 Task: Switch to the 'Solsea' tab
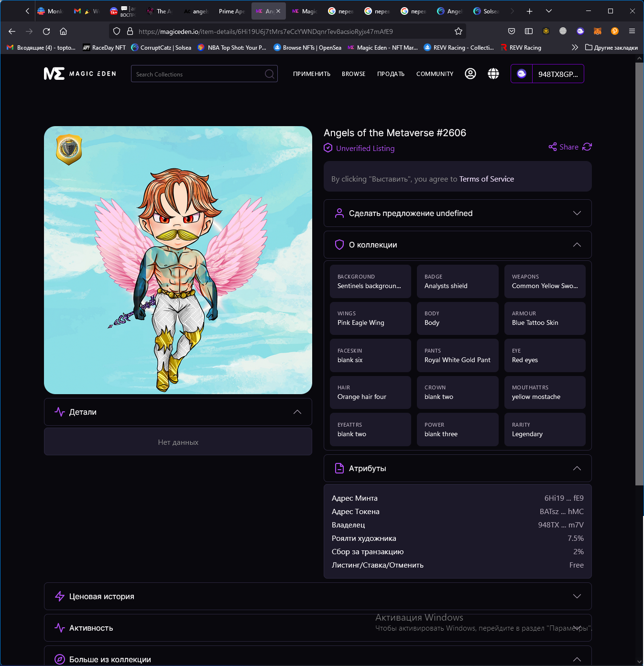(x=487, y=11)
